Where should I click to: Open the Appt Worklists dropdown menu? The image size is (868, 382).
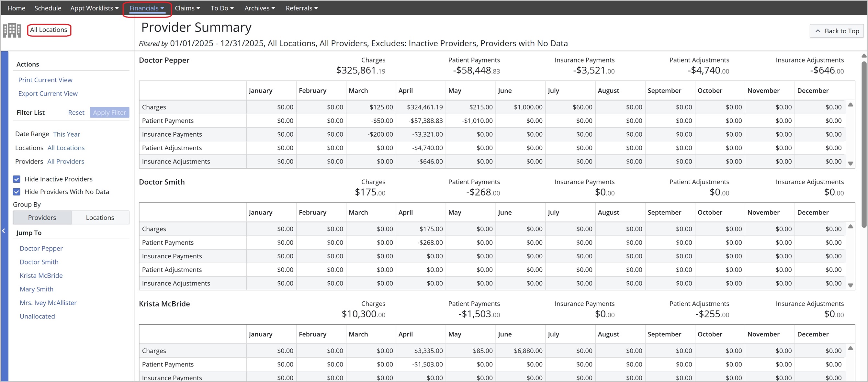click(94, 8)
